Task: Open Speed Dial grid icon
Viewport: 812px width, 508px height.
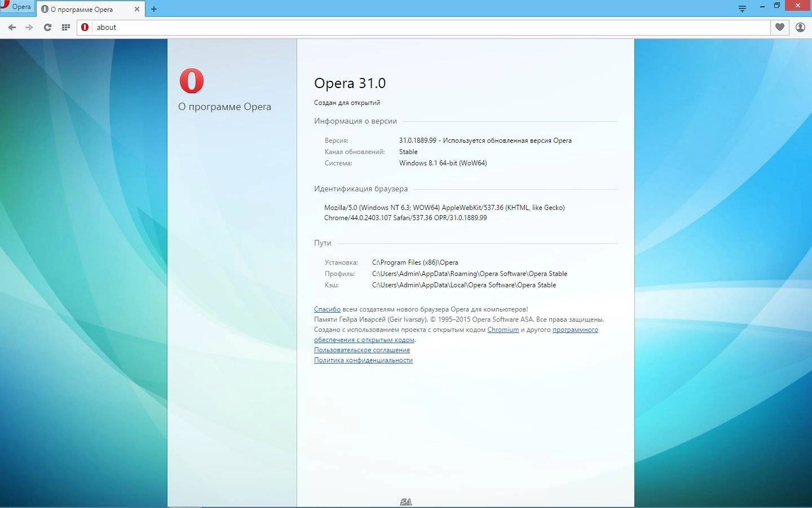Action: [65, 27]
